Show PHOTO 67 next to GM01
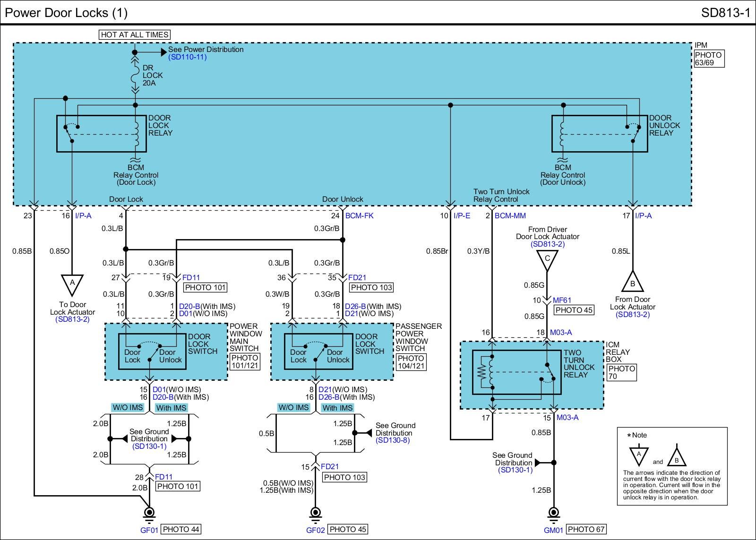Screen dimensions: 756x540 click(x=586, y=530)
